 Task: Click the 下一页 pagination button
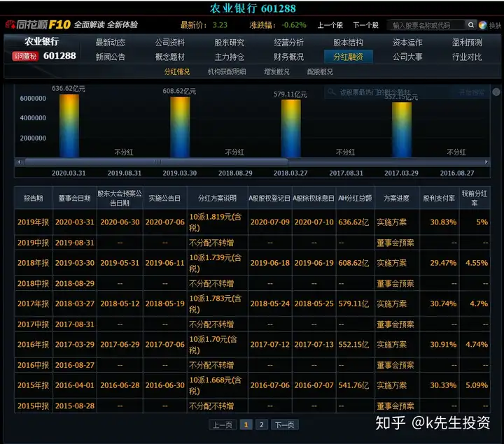coord(284,424)
